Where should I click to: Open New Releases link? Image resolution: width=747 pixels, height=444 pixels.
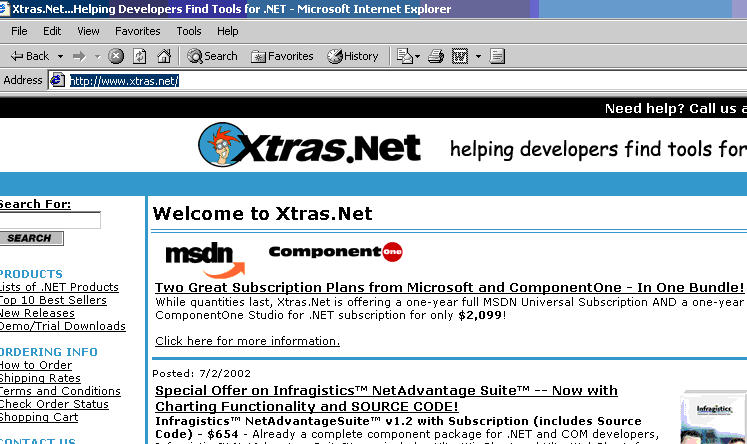click(x=37, y=313)
